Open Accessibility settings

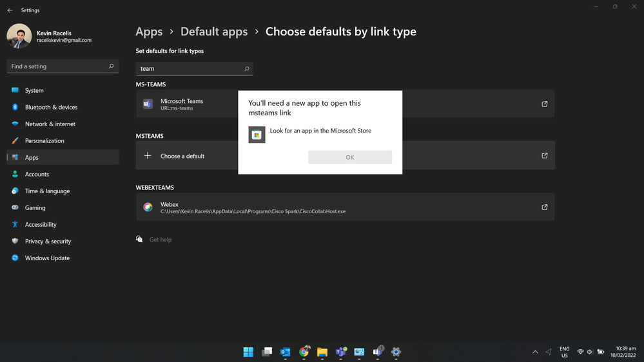pyautogui.click(x=63, y=225)
